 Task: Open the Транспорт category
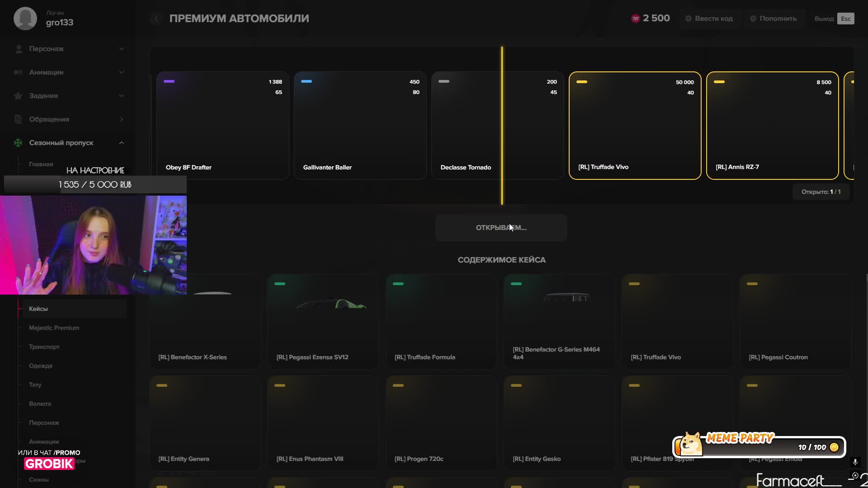(44, 347)
